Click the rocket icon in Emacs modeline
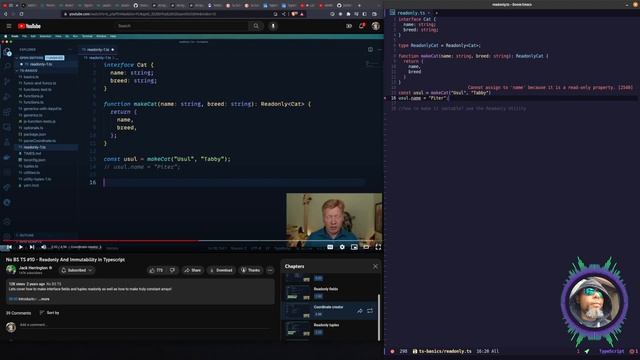Viewport: 640px width, 360px height. [x=587, y=351]
